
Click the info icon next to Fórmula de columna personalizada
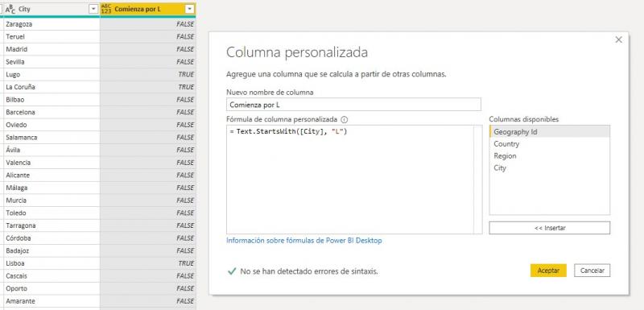pos(345,120)
